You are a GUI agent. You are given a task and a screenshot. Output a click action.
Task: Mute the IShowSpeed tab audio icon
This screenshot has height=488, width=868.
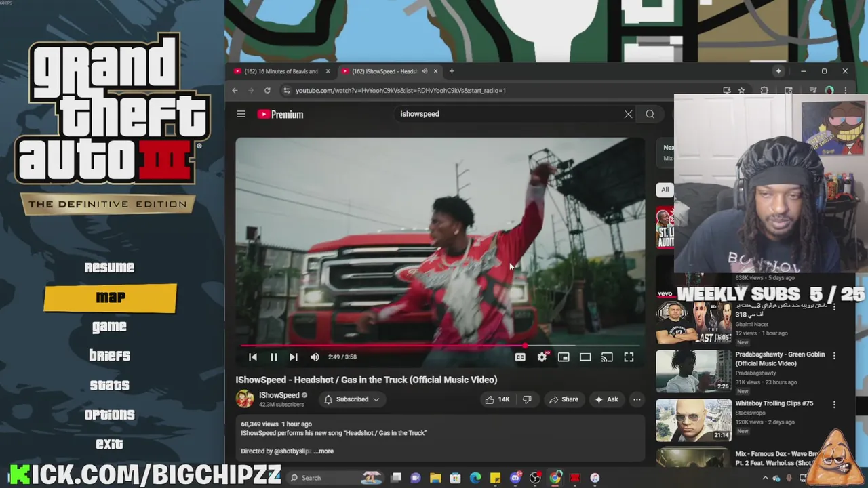pyautogui.click(x=425, y=71)
